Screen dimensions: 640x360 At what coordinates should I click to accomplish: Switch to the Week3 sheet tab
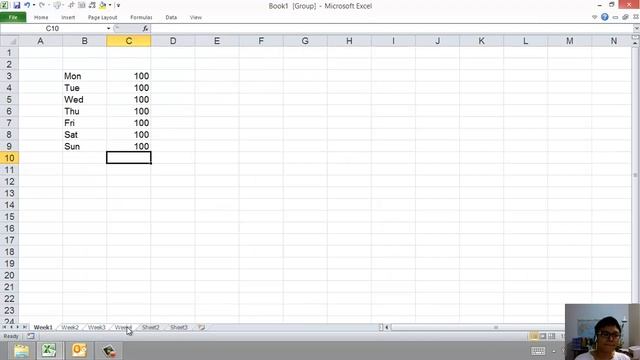pyautogui.click(x=97, y=327)
